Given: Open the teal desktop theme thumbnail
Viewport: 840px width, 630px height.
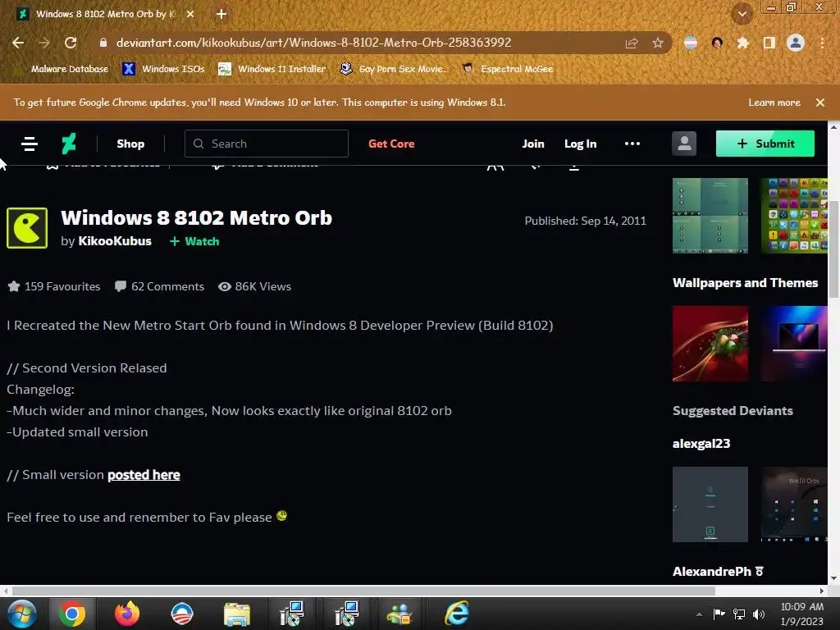Looking at the screenshot, I should pyautogui.click(x=710, y=216).
